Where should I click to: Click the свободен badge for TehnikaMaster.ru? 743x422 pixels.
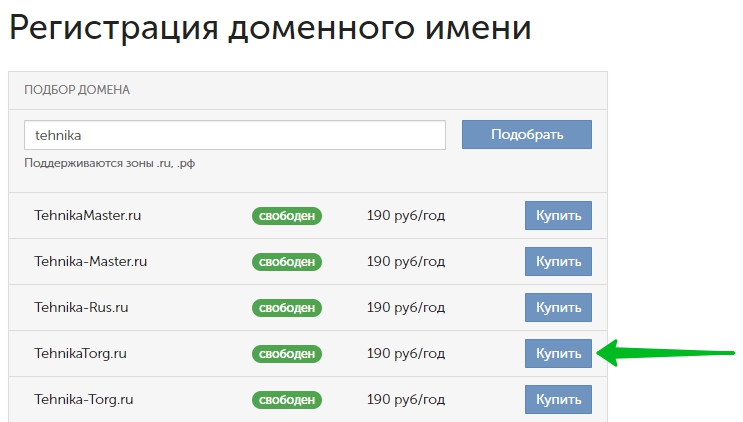(x=287, y=215)
